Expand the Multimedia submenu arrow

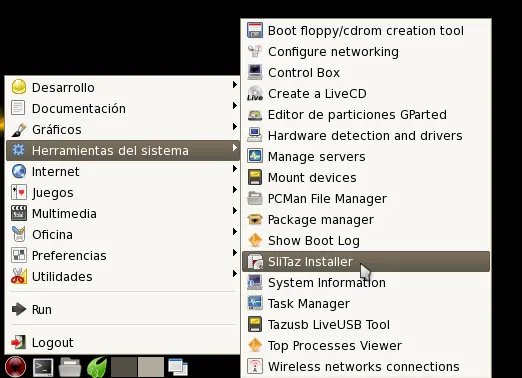point(235,211)
